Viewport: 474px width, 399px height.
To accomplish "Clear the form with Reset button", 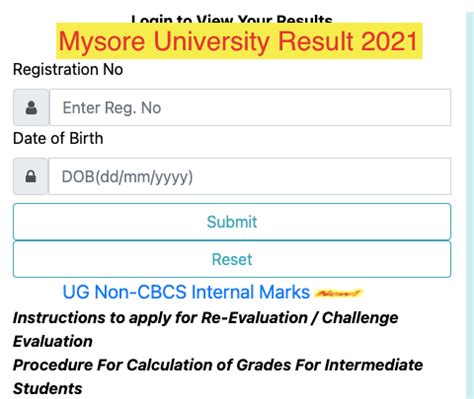I will click(x=232, y=259).
